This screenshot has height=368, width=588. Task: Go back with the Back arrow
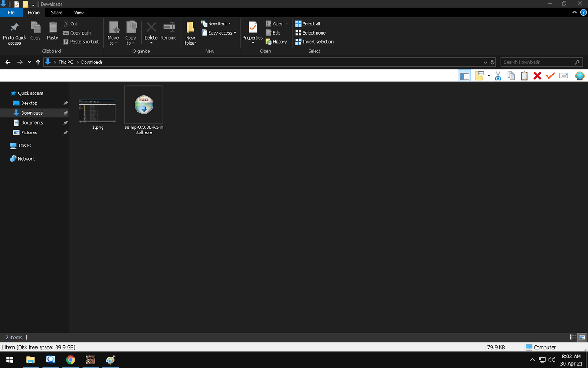coord(8,62)
